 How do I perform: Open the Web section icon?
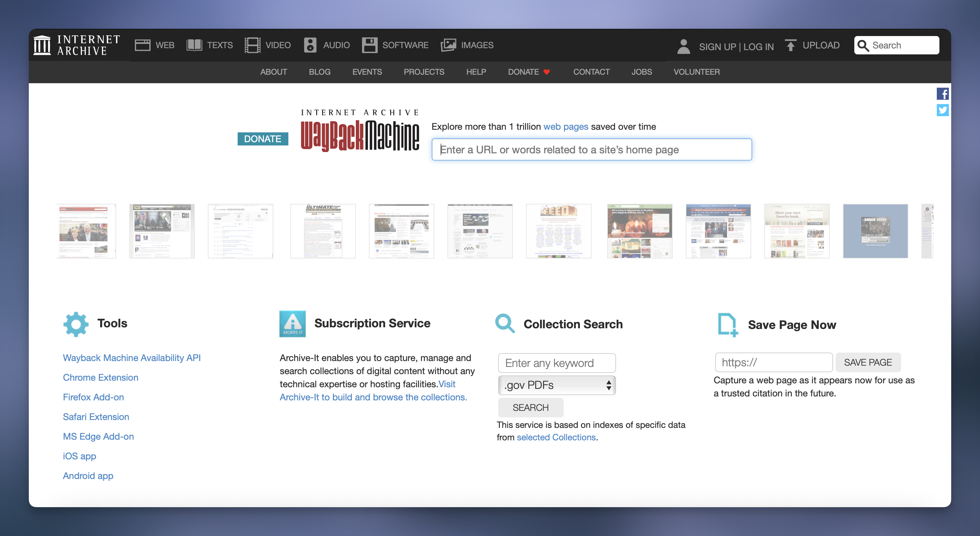click(143, 45)
